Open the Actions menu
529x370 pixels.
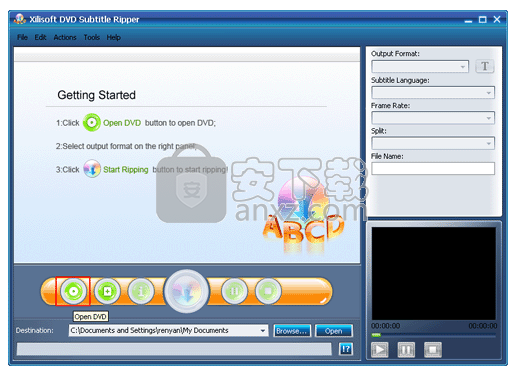tap(65, 37)
